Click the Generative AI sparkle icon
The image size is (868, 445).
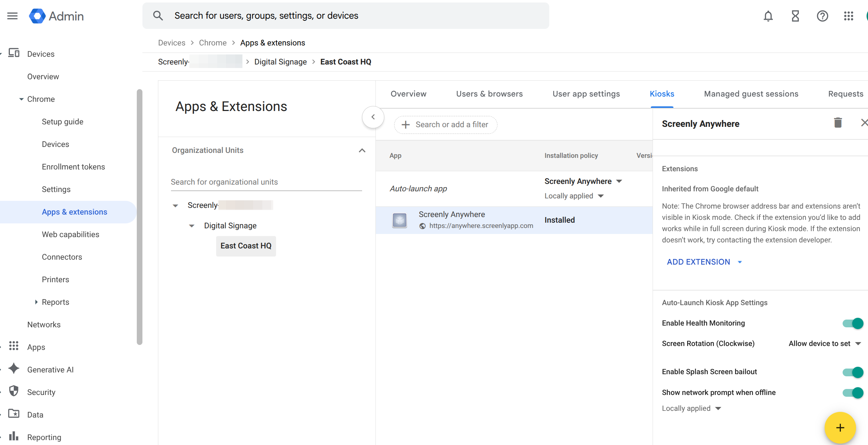[x=14, y=369]
